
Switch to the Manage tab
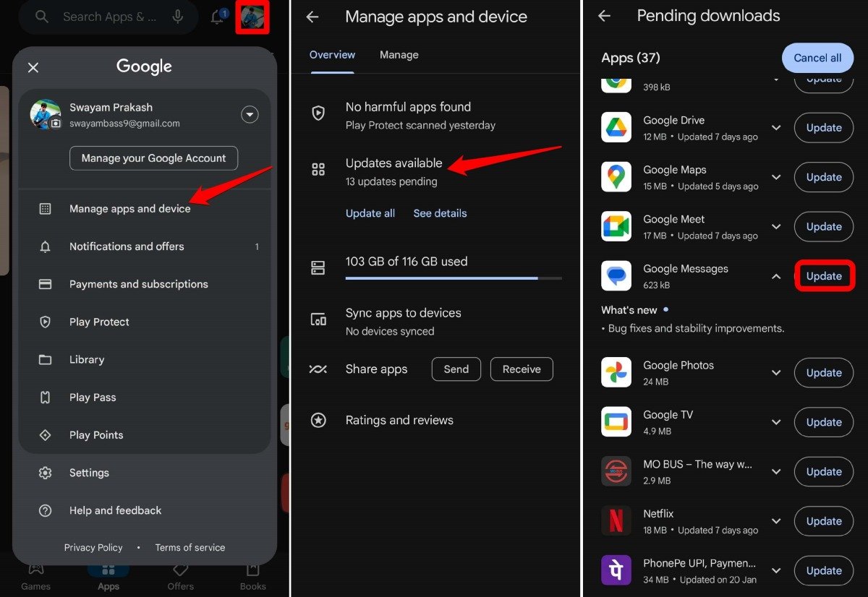(x=399, y=55)
